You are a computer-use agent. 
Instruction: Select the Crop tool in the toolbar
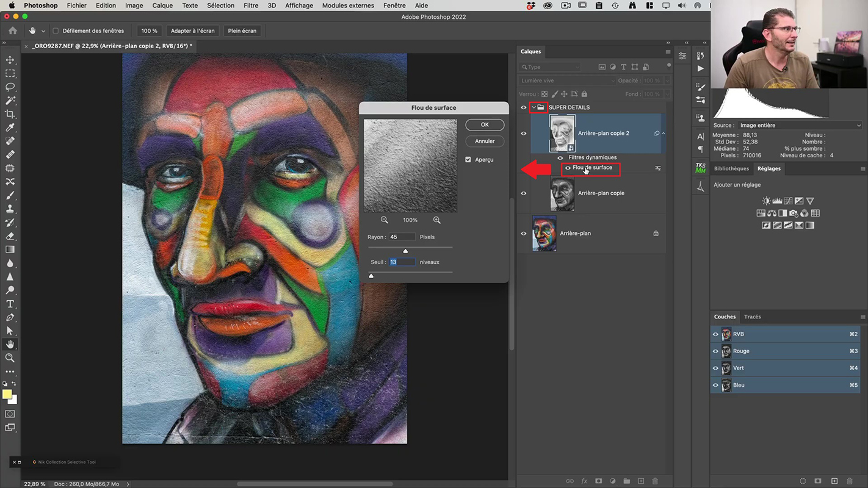[x=10, y=114]
